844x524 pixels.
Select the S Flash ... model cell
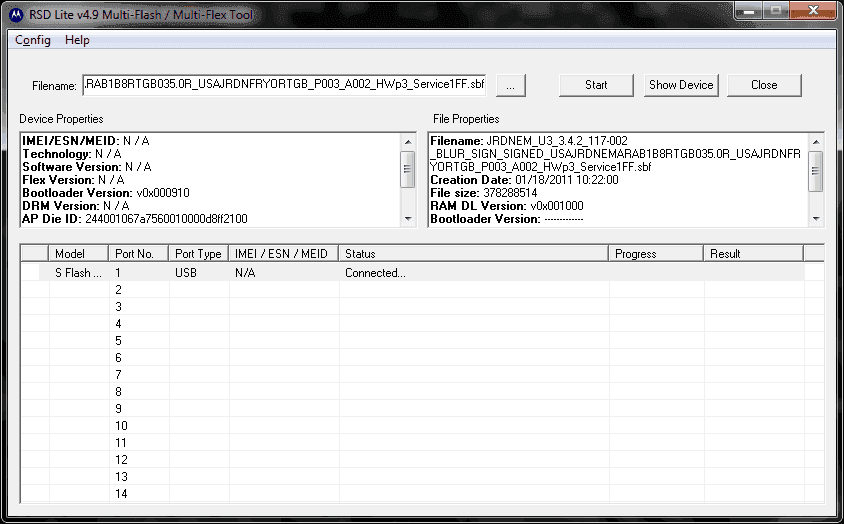79,273
